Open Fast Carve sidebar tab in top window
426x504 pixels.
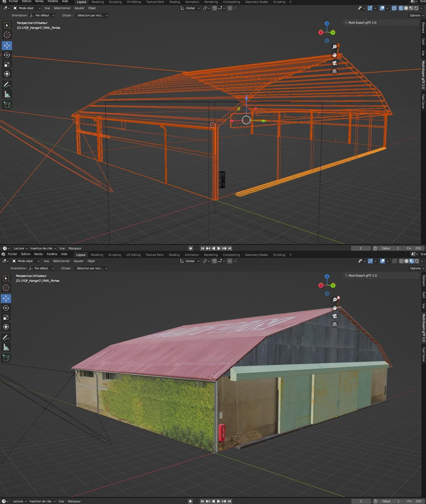pos(423,102)
